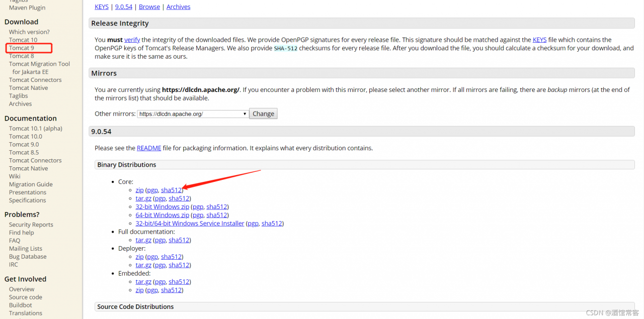This screenshot has height=319, width=644.
Task: Download the Deployer tar.gz
Action: pos(143,265)
